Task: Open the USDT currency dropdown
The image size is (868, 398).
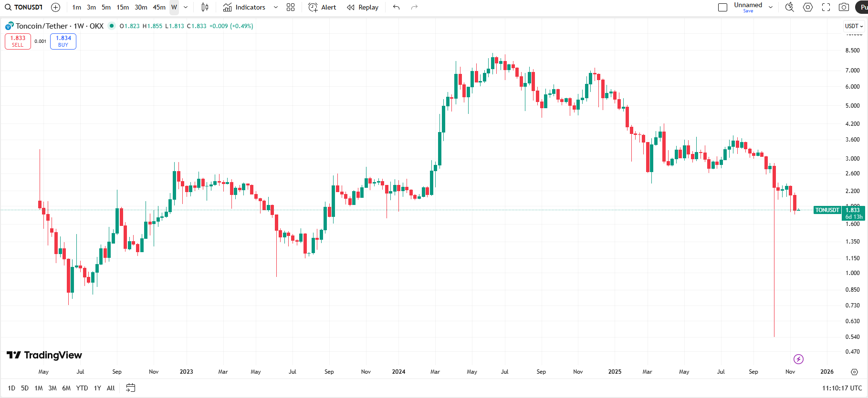Action: coord(854,26)
